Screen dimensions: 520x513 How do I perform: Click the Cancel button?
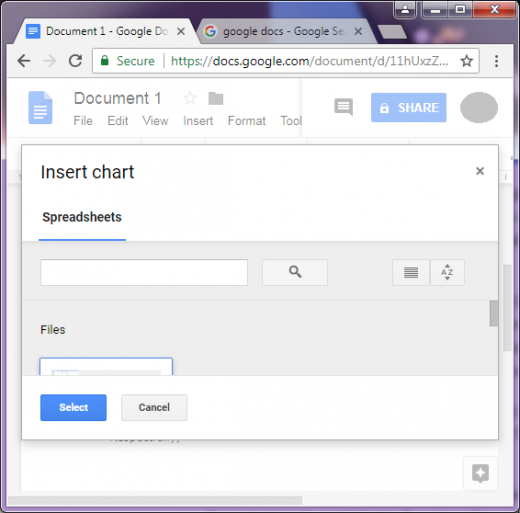[154, 408]
